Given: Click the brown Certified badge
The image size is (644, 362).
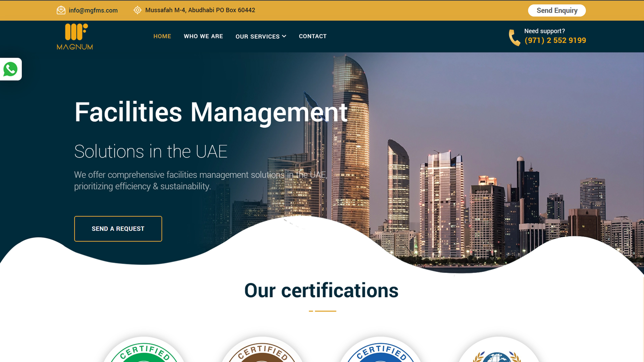Looking at the screenshot, I should pyautogui.click(x=263, y=350).
